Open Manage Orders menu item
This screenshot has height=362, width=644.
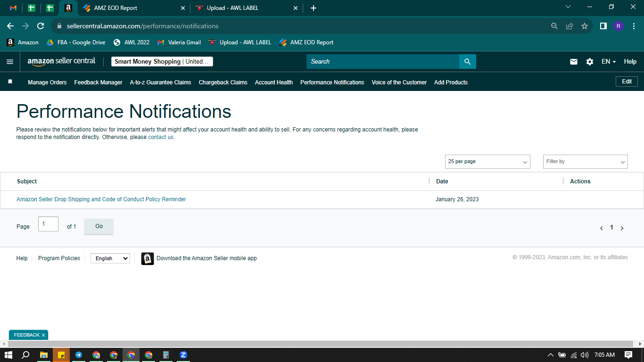pyautogui.click(x=47, y=82)
